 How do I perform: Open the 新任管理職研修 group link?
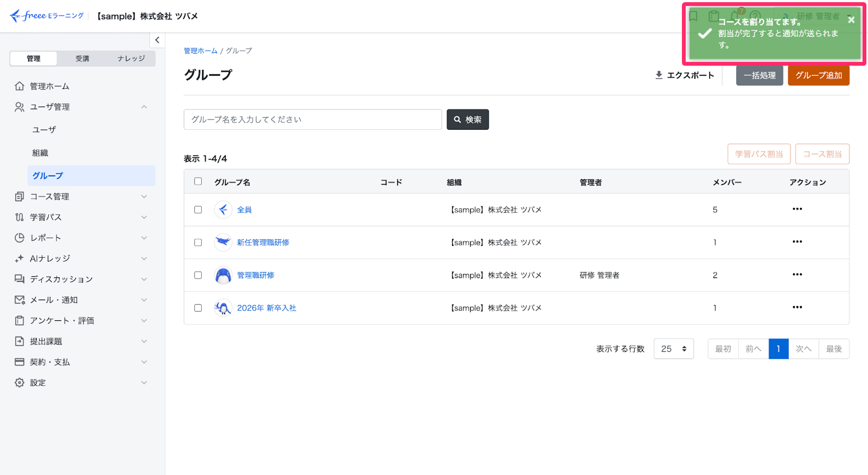(x=263, y=243)
